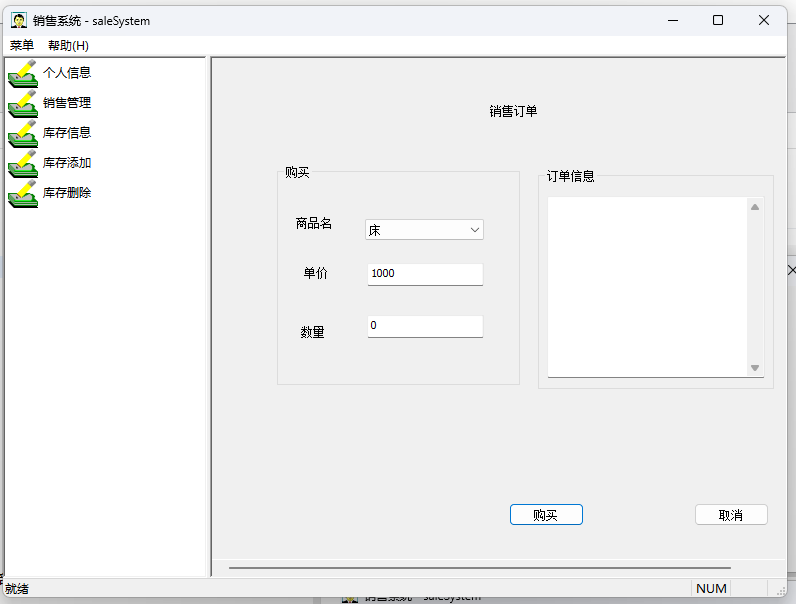Screen dimensions: 796x604
Task: Open 销售管理 from the sidebar
Action: [x=67, y=103]
